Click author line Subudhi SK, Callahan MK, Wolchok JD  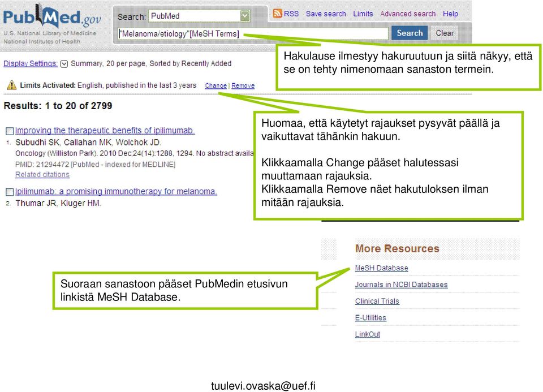click(x=88, y=143)
